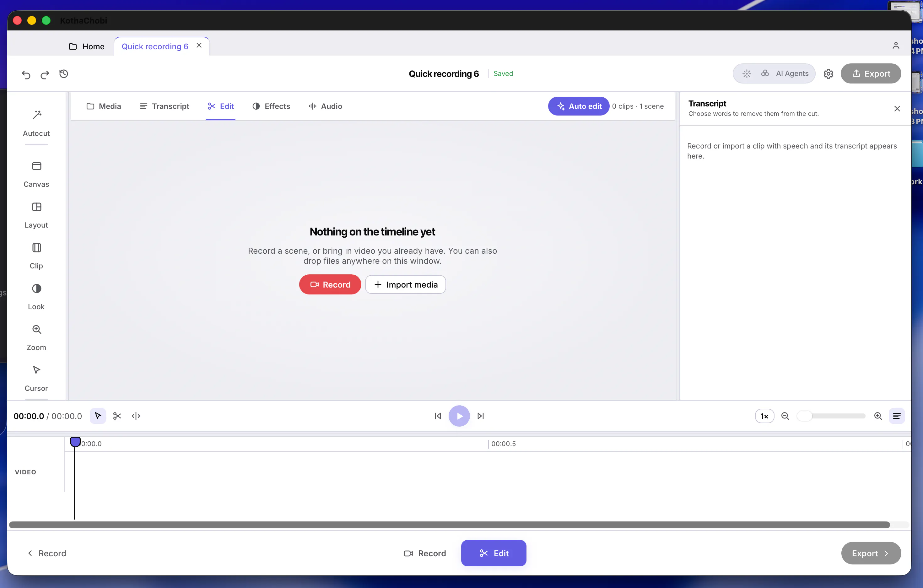Click the redo arrow icon
This screenshot has height=588, width=923.
45,74
